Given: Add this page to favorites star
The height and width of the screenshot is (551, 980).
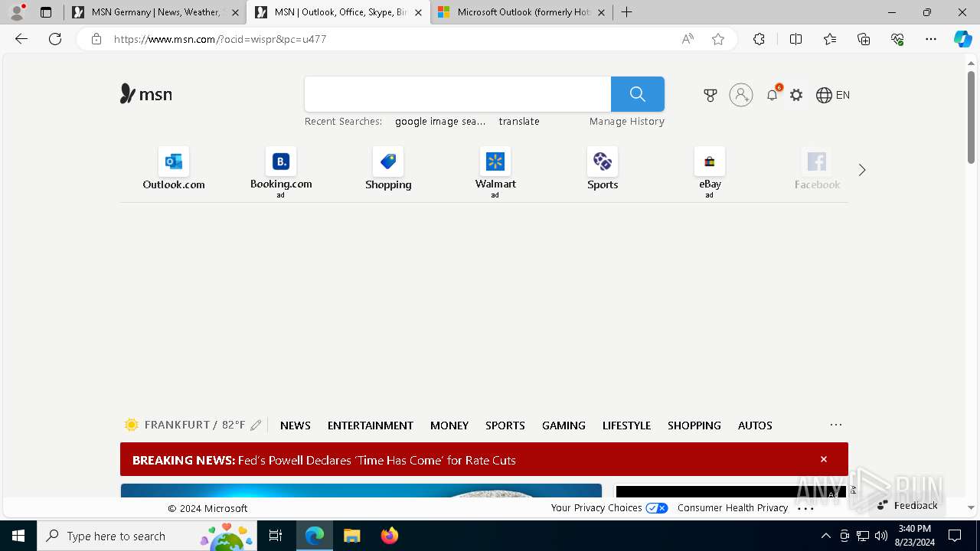Looking at the screenshot, I should pos(718,39).
